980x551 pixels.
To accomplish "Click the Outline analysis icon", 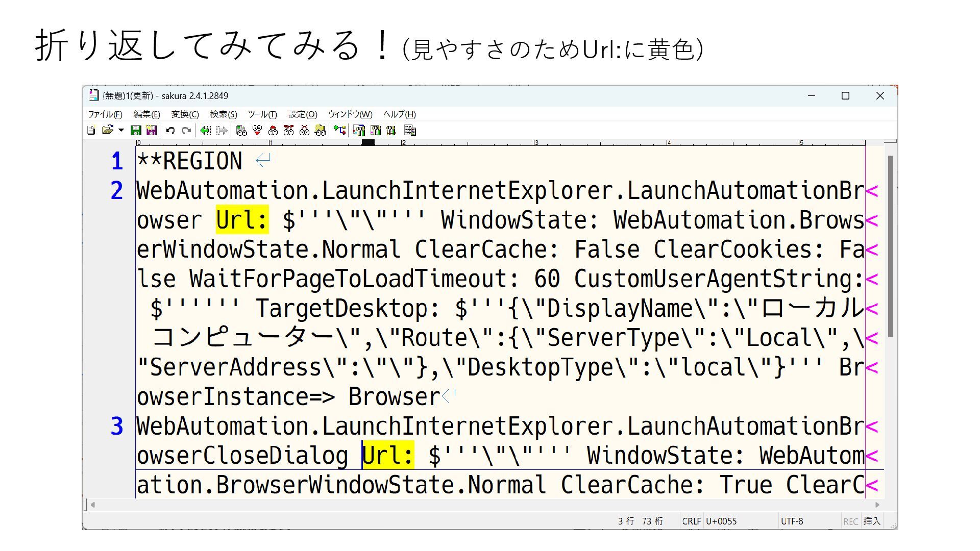I will pyautogui.click(x=340, y=131).
